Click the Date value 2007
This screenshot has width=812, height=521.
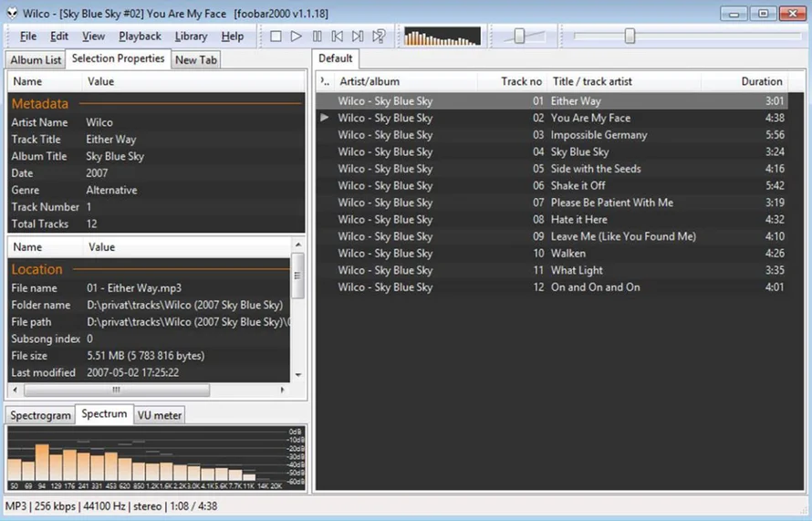point(97,173)
